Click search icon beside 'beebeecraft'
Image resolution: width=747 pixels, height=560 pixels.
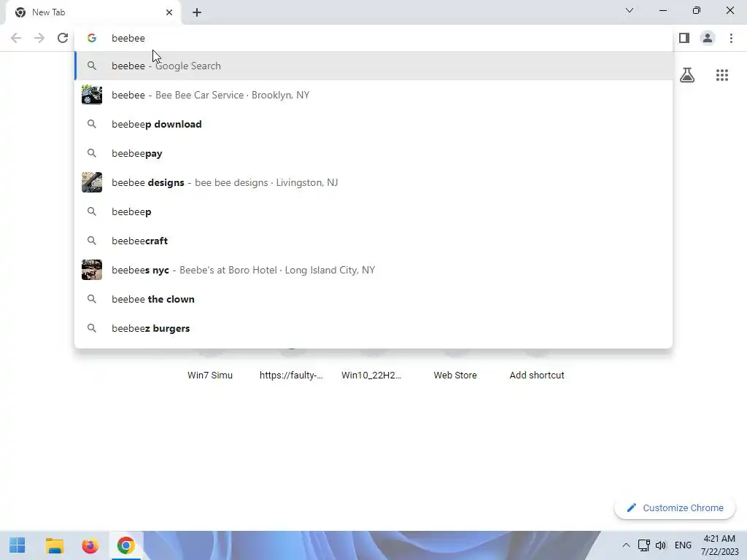92,241
